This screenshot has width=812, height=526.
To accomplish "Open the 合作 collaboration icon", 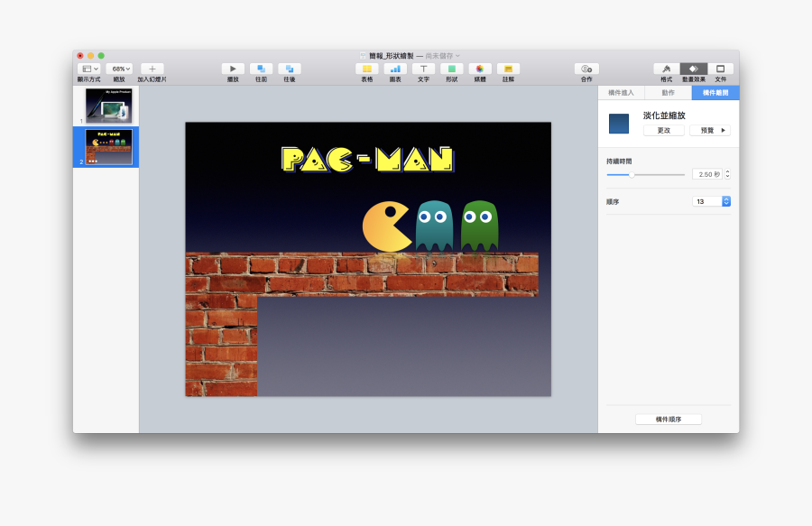I will tap(586, 69).
